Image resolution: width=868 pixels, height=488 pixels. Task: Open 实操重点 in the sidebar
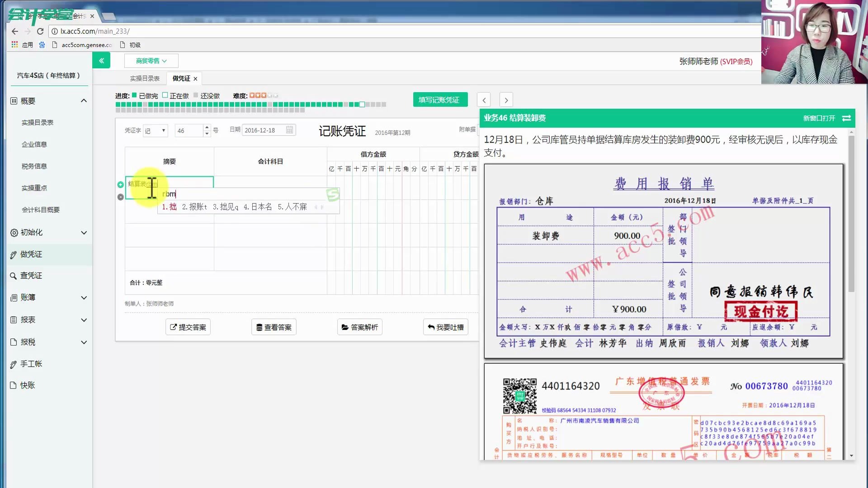click(x=34, y=188)
